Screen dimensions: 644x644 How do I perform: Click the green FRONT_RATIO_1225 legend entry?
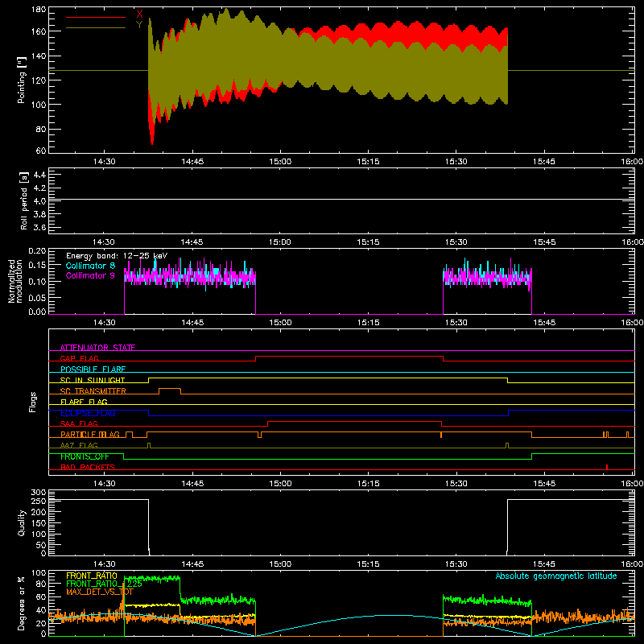(x=105, y=584)
